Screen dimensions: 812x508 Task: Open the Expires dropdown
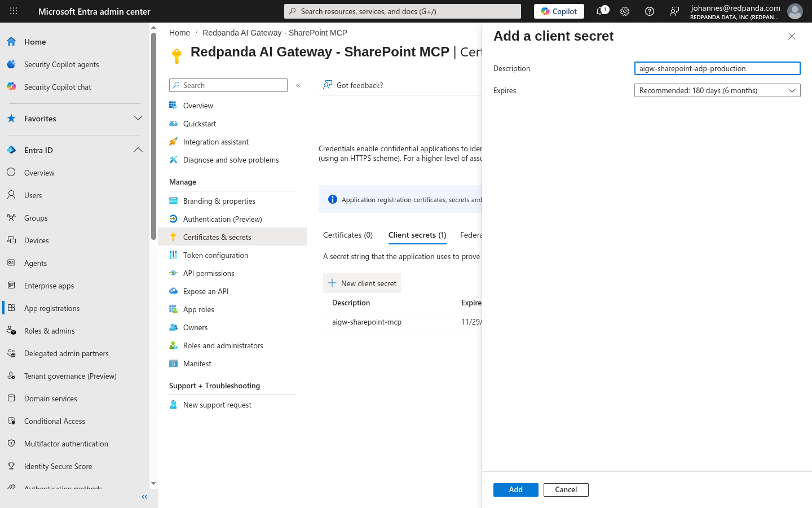point(717,90)
